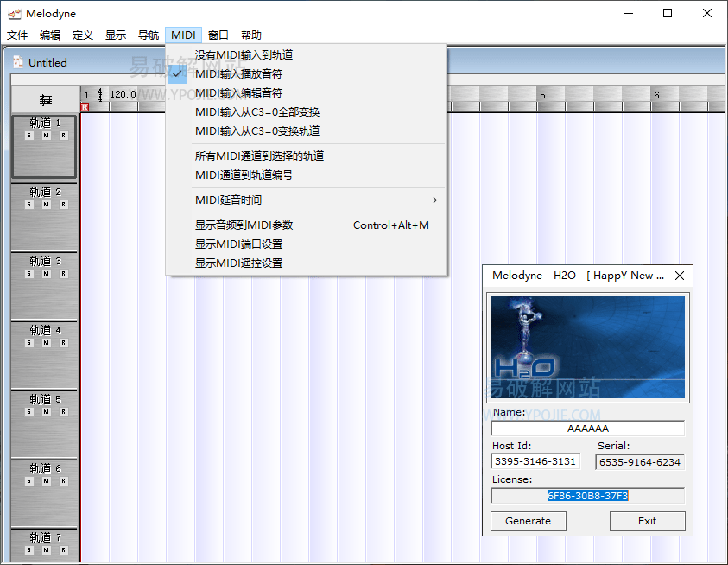Select 显示MIDI端口设置 menu entry
This screenshot has height=565, width=728.
238,244
